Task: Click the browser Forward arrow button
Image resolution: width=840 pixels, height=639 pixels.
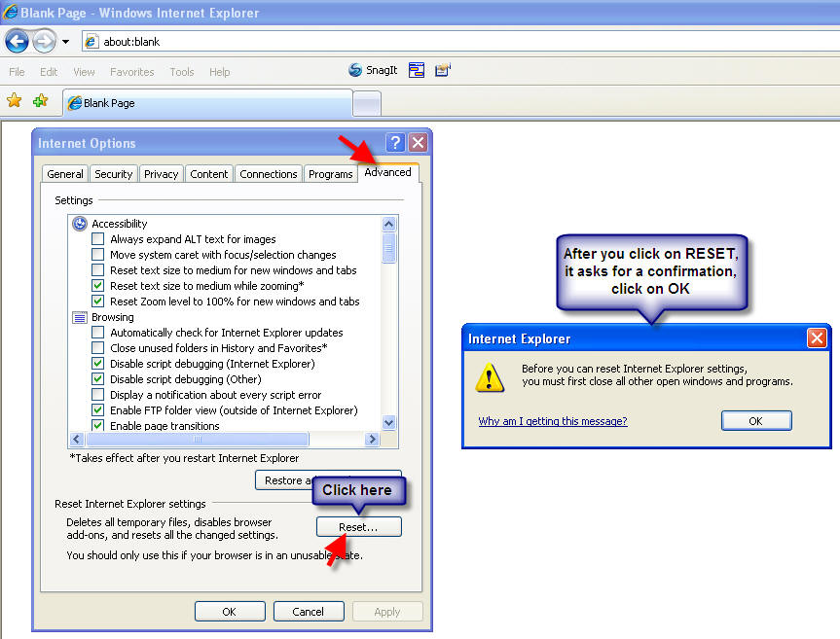Action: (44, 41)
